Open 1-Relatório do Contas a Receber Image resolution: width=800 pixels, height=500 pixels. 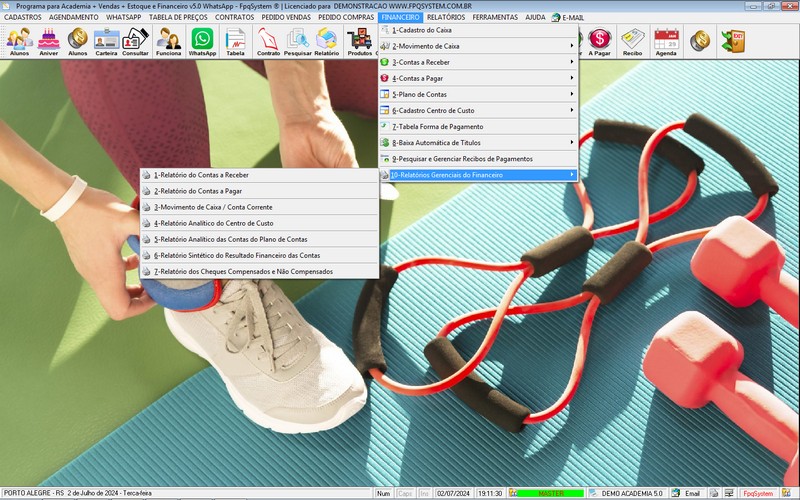click(259, 175)
